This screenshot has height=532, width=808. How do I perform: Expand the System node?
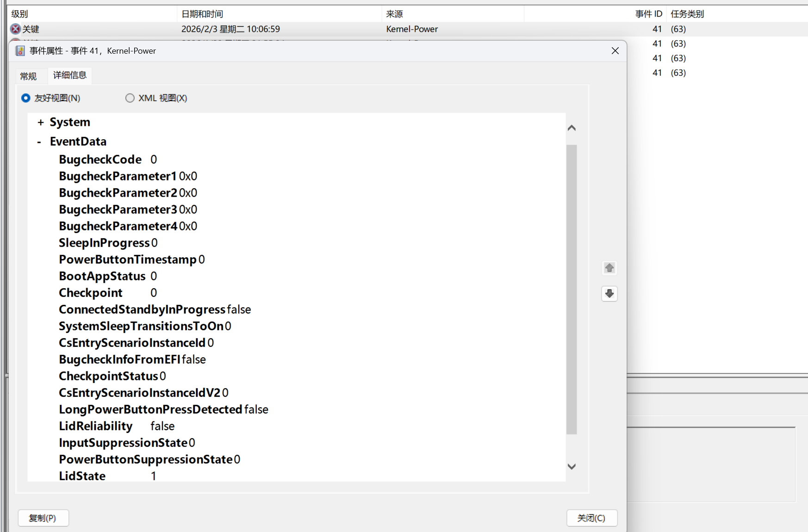tap(41, 123)
